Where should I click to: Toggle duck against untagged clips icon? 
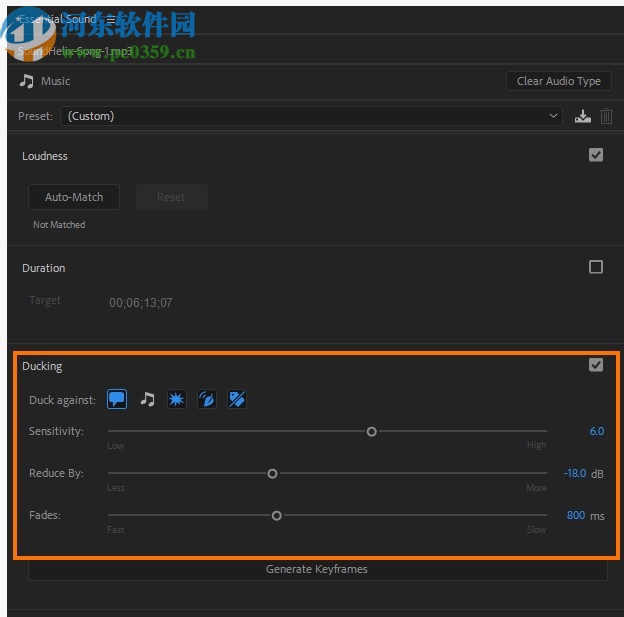pyautogui.click(x=237, y=399)
